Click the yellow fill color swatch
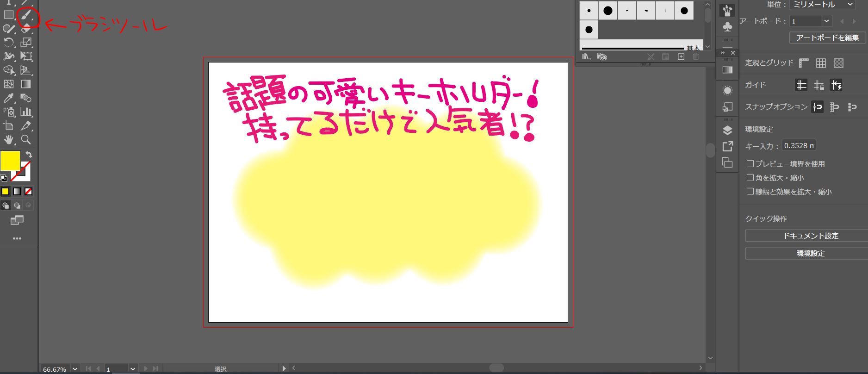The height and width of the screenshot is (374, 868). (10, 161)
